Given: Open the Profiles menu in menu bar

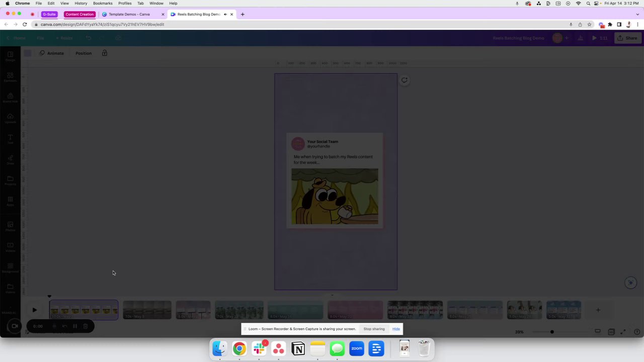Looking at the screenshot, I should 125,4.
